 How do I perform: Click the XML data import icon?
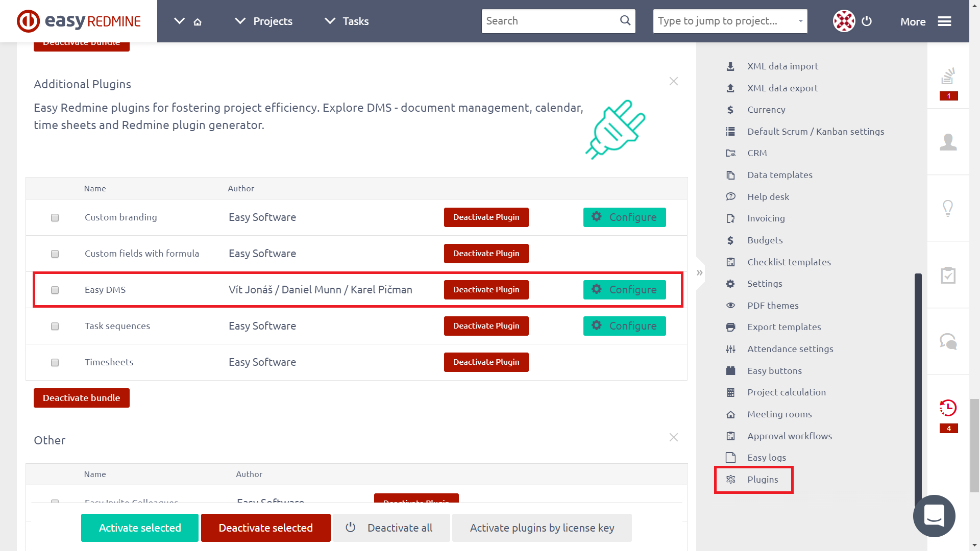pyautogui.click(x=730, y=66)
